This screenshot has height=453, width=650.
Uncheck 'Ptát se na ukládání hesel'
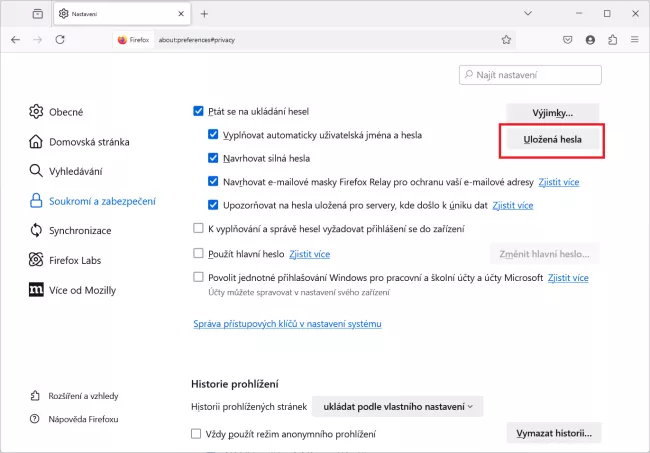point(198,111)
